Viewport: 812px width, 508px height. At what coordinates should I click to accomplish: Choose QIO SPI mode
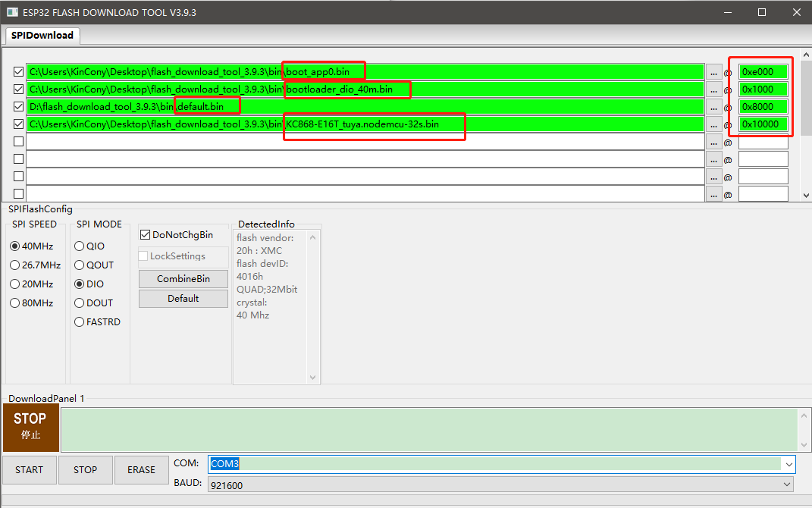click(80, 246)
